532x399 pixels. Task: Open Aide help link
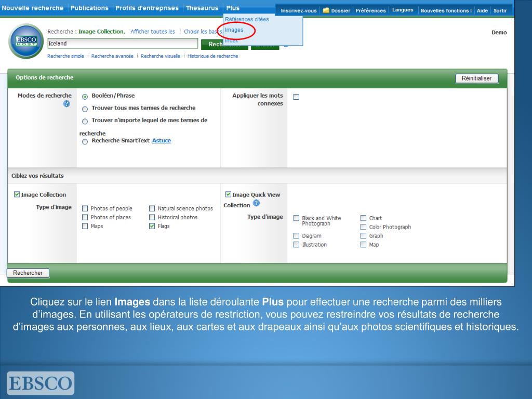pyautogui.click(x=482, y=10)
